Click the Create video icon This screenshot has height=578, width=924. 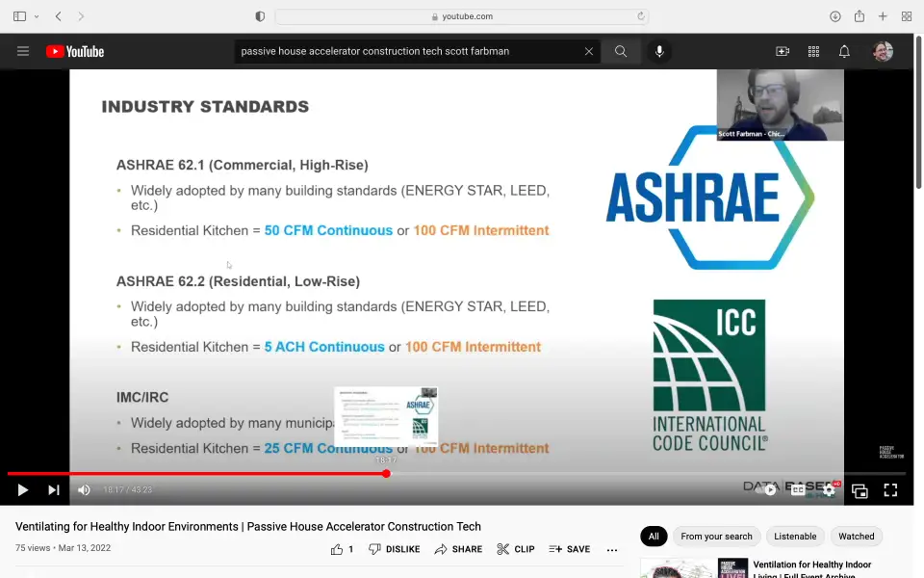[x=783, y=52]
